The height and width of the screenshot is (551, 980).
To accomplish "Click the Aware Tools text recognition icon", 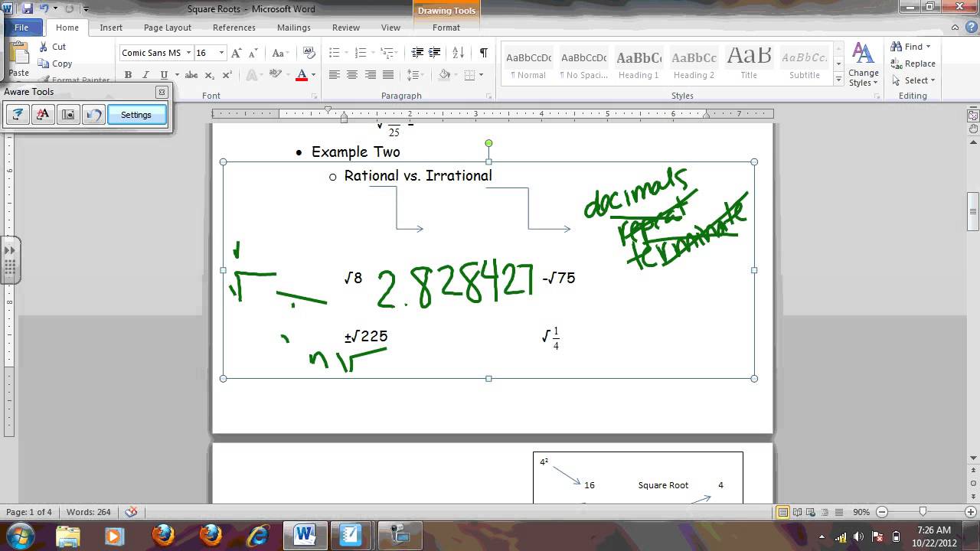I will [43, 115].
